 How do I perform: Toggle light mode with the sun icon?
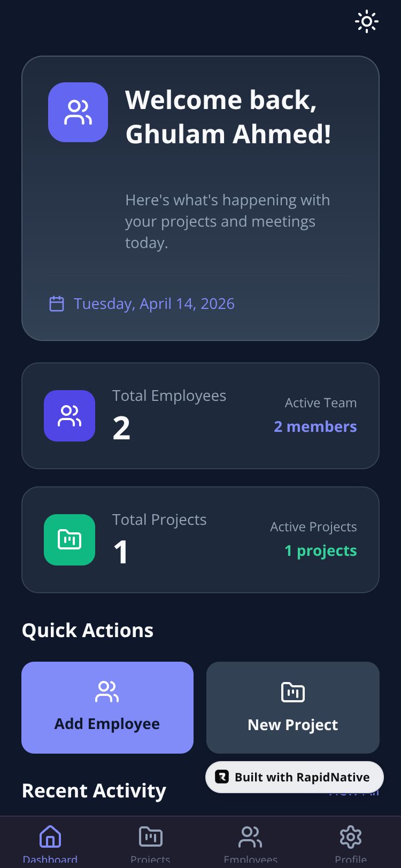coord(367,22)
